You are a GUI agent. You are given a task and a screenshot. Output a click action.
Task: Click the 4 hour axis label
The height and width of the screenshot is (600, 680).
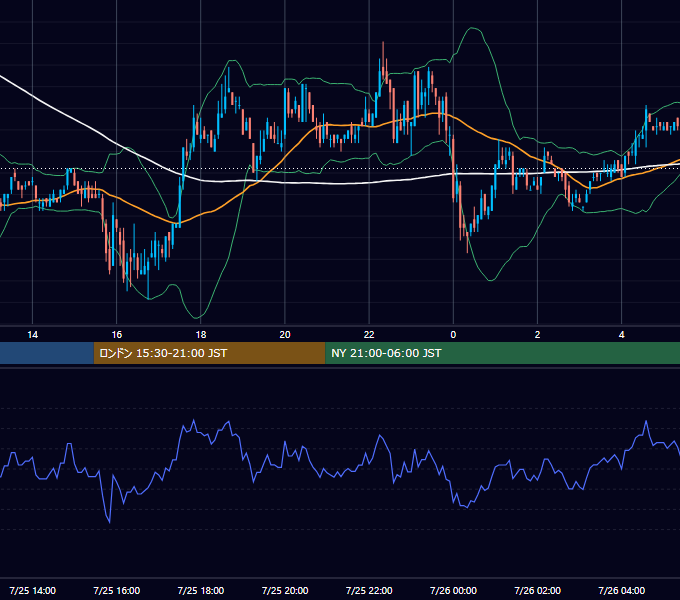tap(621, 335)
